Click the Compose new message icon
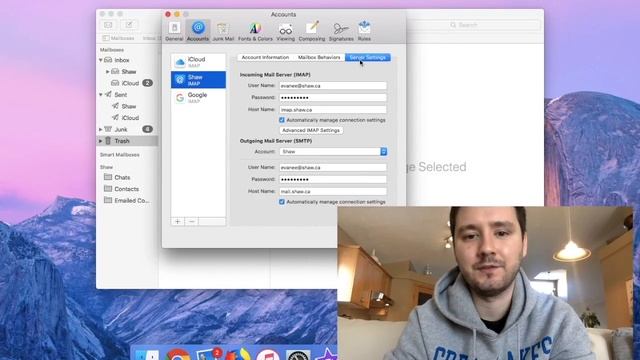Screen dimensions: 640x360 click(x=129, y=25)
